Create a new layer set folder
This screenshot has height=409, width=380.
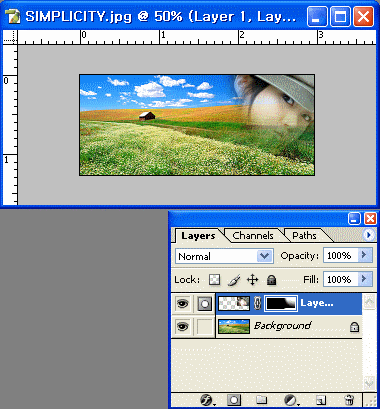pos(261,400)
